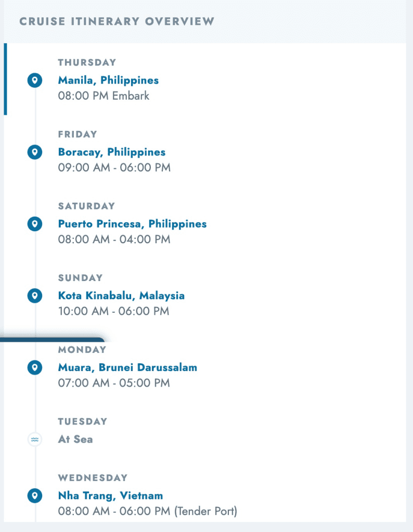Viewport: 413px width, 532px height.
Task: Click the location pin for Kota Kinabalu
Action: 35,296
